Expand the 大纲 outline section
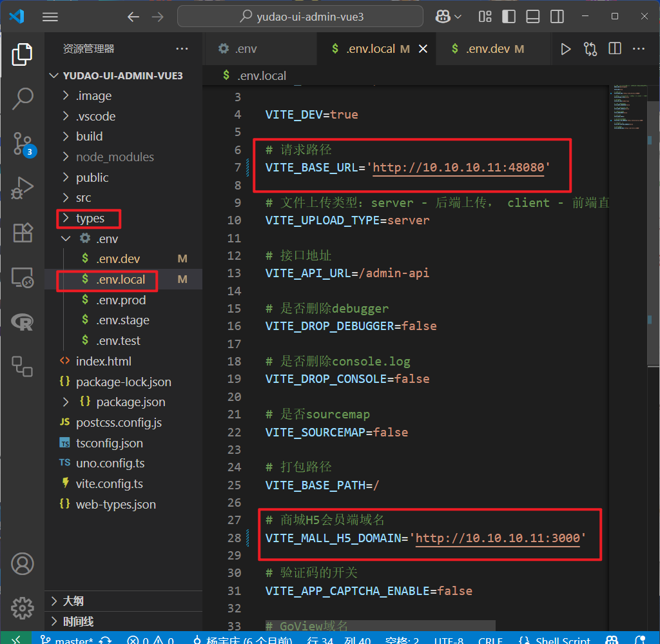The image size is (660, 644). pyautogui.click(x=73, y=601)
